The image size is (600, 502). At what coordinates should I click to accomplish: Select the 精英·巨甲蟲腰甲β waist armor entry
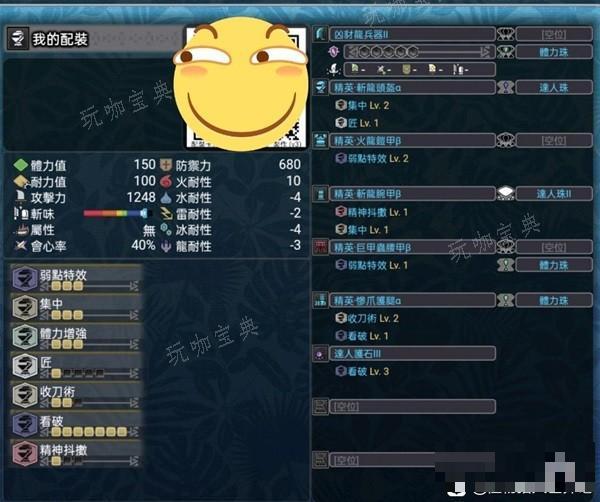[x=412, y=247]
